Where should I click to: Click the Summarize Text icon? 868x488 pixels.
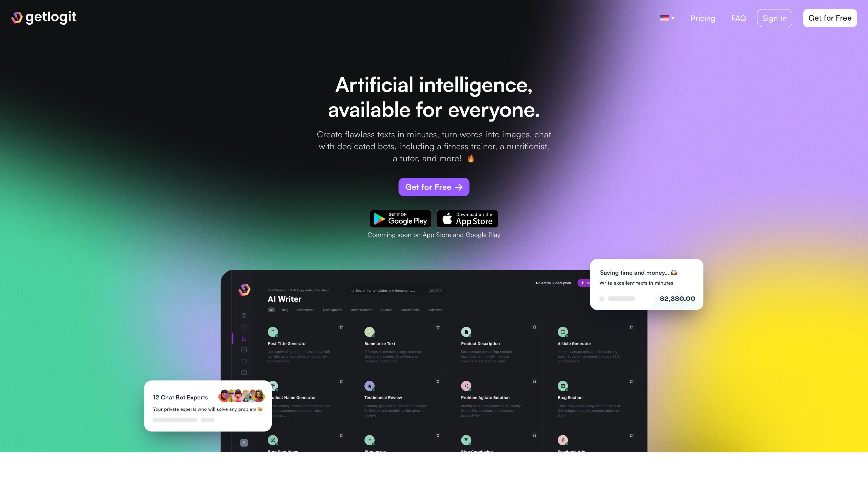pyautogui.click(x=370, y=332)
